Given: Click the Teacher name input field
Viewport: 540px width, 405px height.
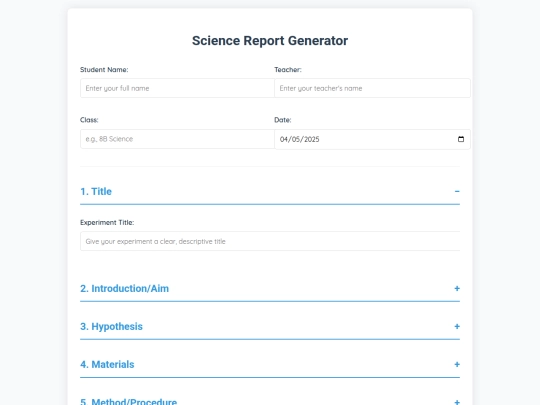Looking at the screenshot, I should click(372, 88).
